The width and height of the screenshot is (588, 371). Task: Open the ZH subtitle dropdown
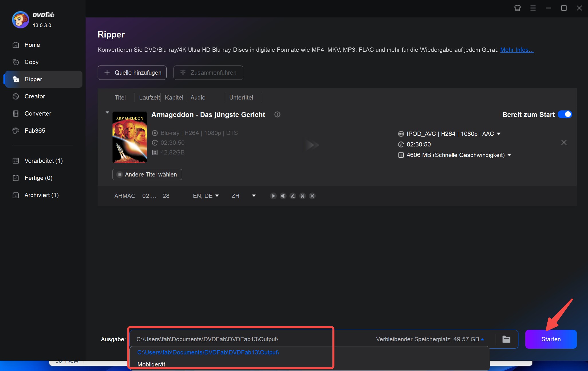(254, 196)
